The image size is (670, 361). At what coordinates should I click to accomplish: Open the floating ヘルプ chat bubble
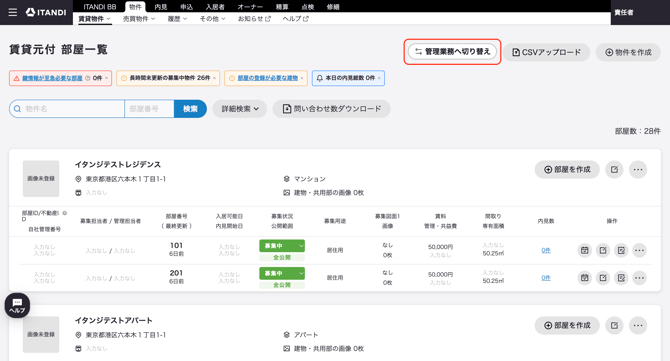point(17,305)
